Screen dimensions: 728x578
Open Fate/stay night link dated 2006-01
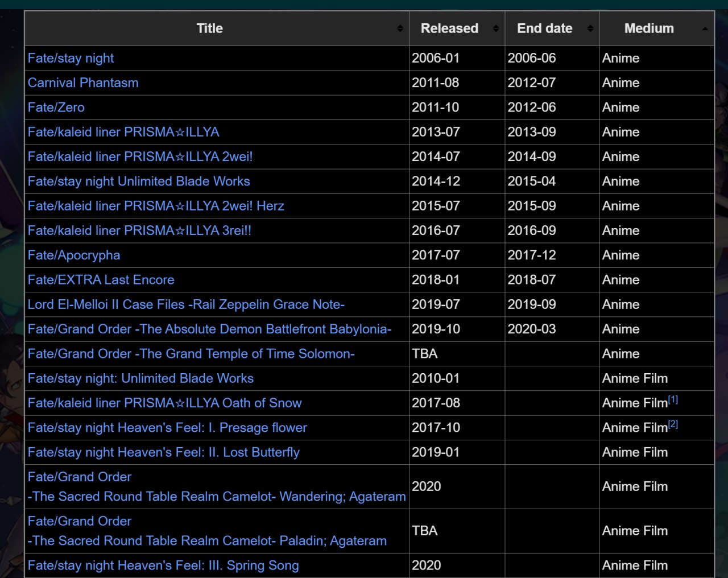click(71, 58)
